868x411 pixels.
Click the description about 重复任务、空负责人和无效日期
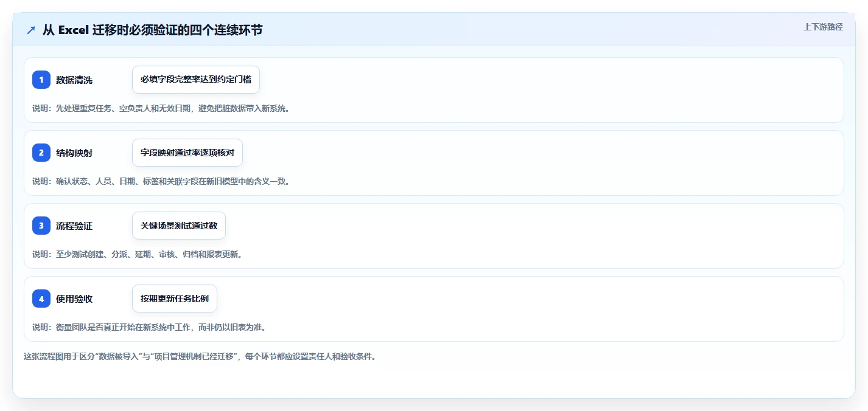(x=161, y=108)
